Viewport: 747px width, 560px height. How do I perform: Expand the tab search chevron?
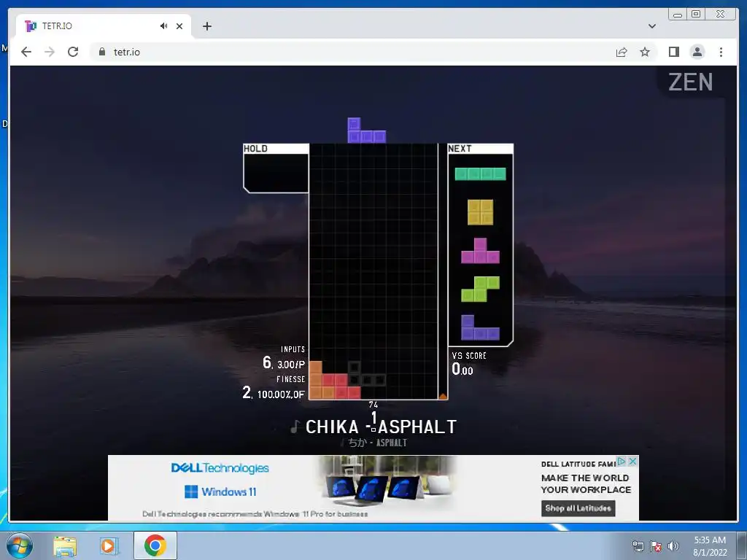[651, 26]
